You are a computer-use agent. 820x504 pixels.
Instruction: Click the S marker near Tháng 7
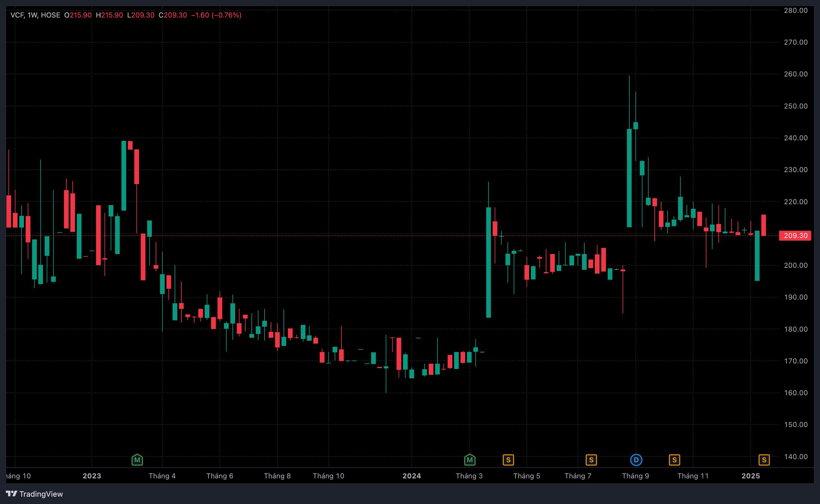pyautogui.click(x=591, y=460)
